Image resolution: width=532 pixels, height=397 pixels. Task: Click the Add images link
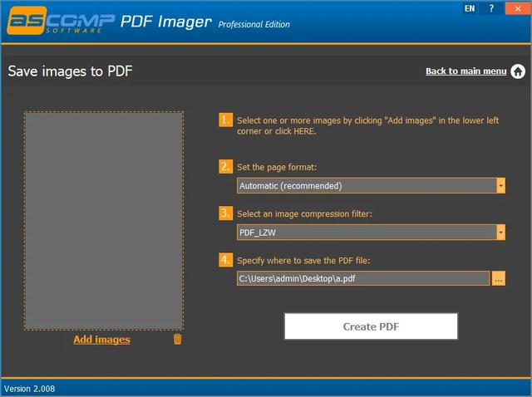[101, 340]
